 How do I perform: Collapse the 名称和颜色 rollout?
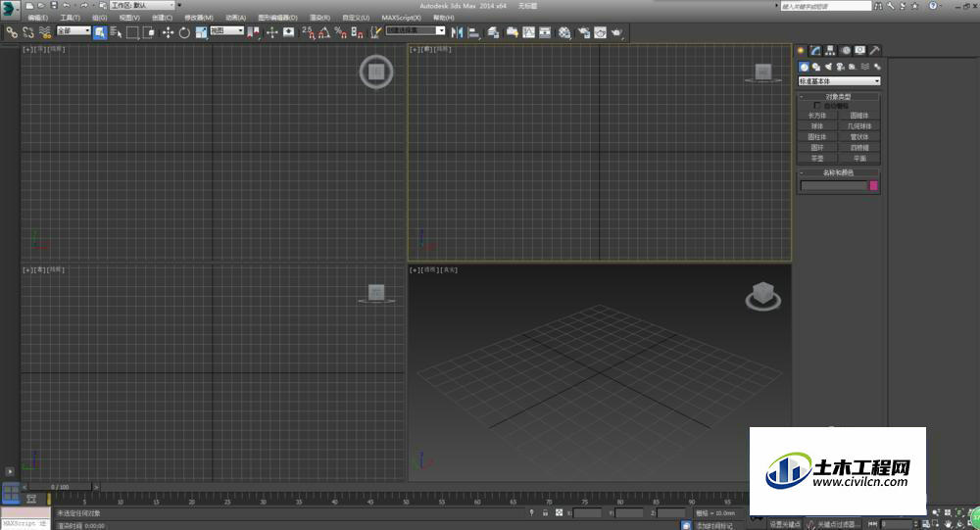tap(839, 172)
